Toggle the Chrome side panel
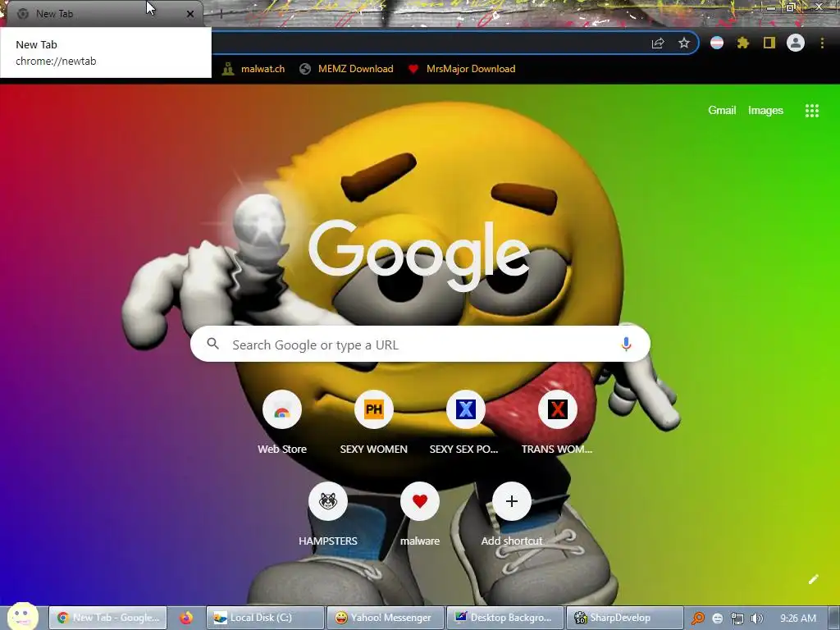 point(769,43)
